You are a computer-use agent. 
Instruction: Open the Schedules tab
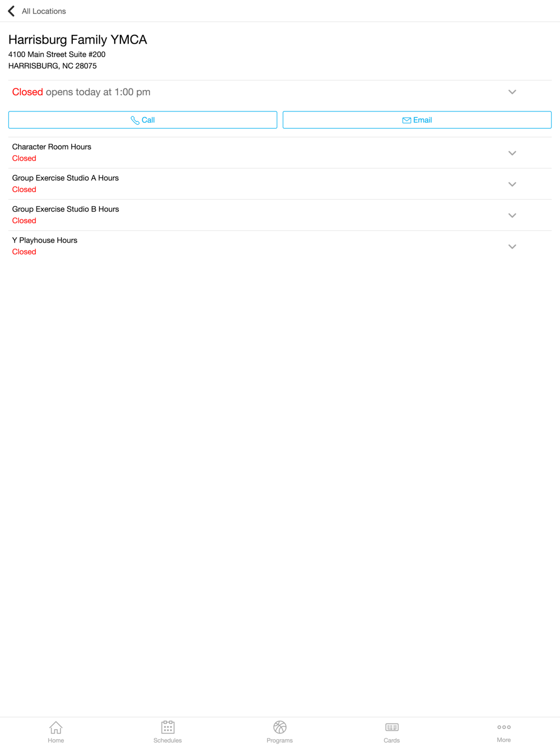[167, 732]
